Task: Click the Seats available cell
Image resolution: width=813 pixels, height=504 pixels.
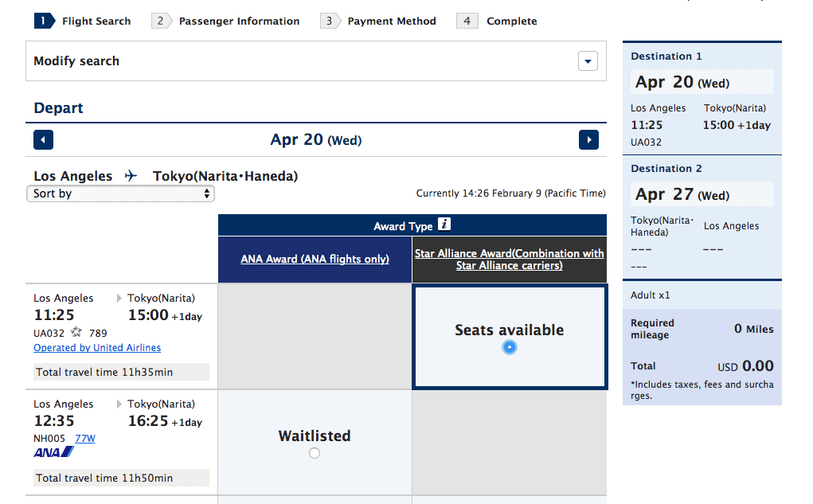Action: (509, 337)
